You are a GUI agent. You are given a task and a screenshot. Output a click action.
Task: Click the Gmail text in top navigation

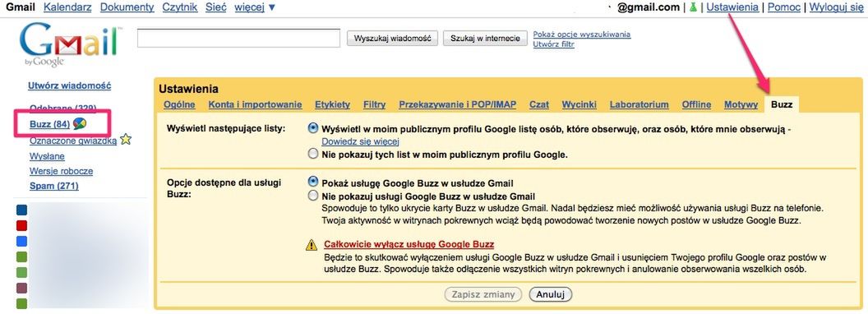tap(20, 7)
